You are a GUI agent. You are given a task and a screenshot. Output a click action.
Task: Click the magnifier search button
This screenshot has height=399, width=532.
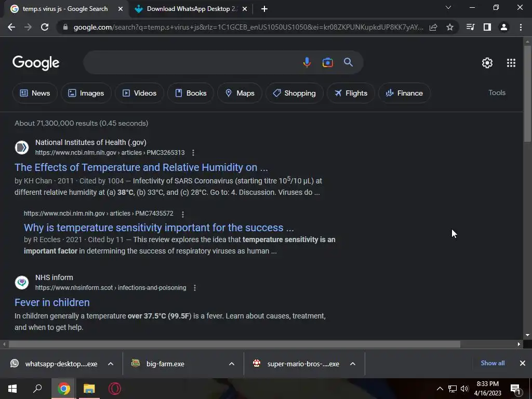[x=349, y=62]
